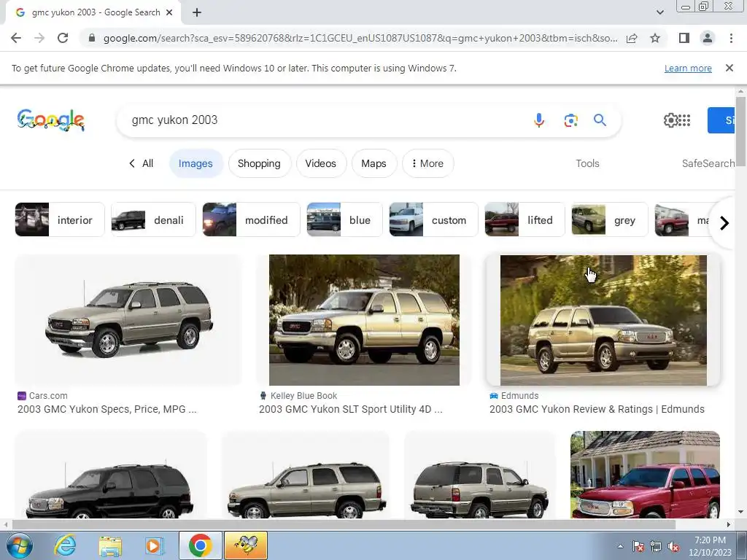
Task: Filter images by blue chip
Action: point(344,219)
